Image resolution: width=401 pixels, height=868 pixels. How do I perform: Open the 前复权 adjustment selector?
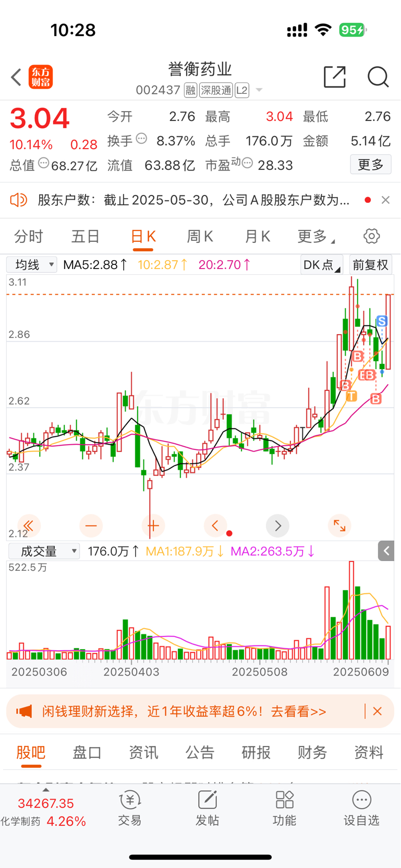click(x=371, y=265)
